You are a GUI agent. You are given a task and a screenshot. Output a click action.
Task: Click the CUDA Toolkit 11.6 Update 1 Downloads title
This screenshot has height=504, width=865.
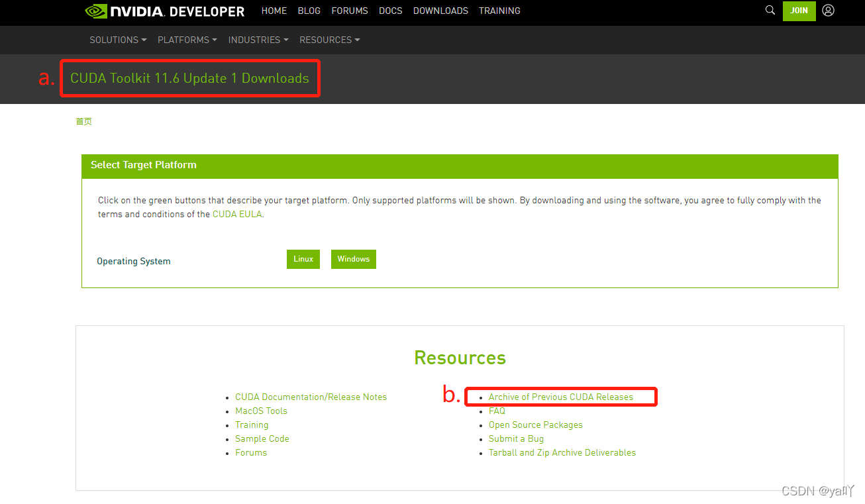pos(189,78)
